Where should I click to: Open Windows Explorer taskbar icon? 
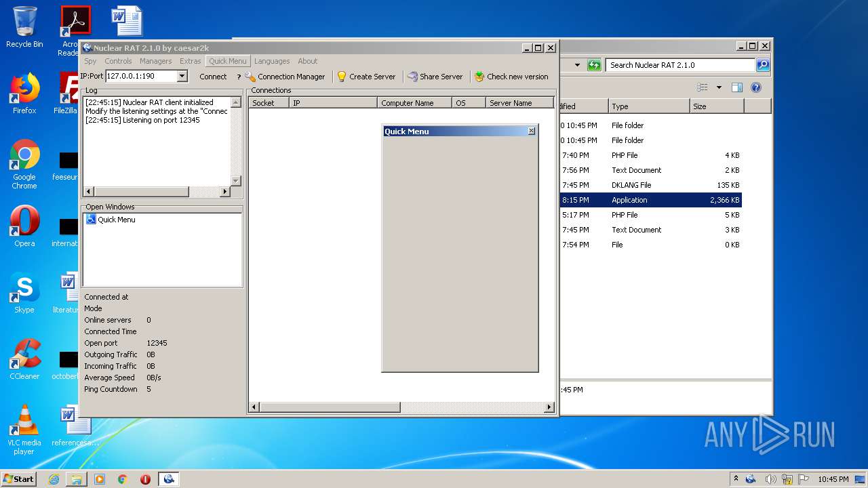tap(77, 479)
